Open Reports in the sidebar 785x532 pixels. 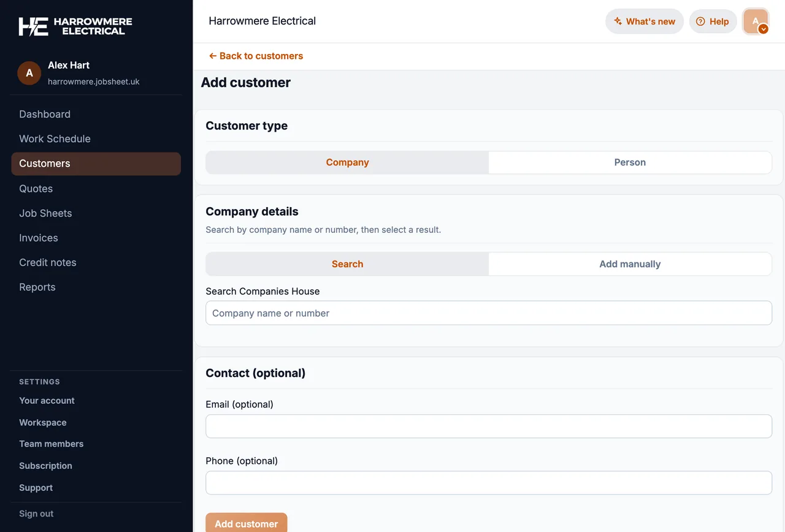(x=96, y=287)
